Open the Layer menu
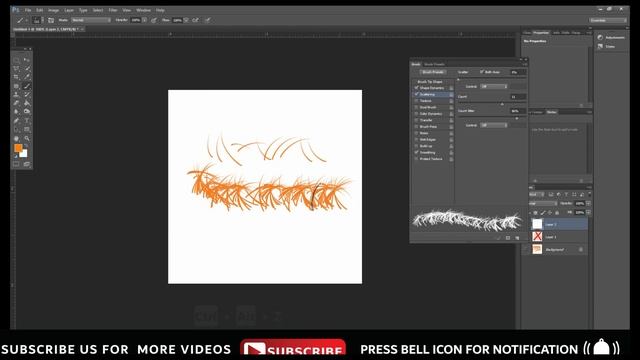Screen dimensions: 640x360 click(69, 10)
